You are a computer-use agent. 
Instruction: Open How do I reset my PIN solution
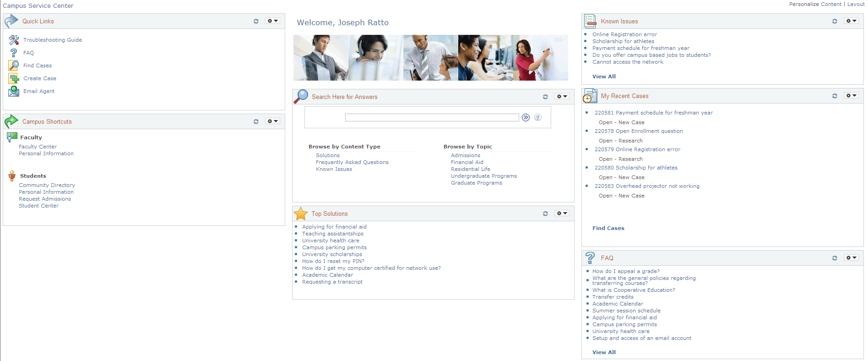pyautogui.click(x=333, y=261)
